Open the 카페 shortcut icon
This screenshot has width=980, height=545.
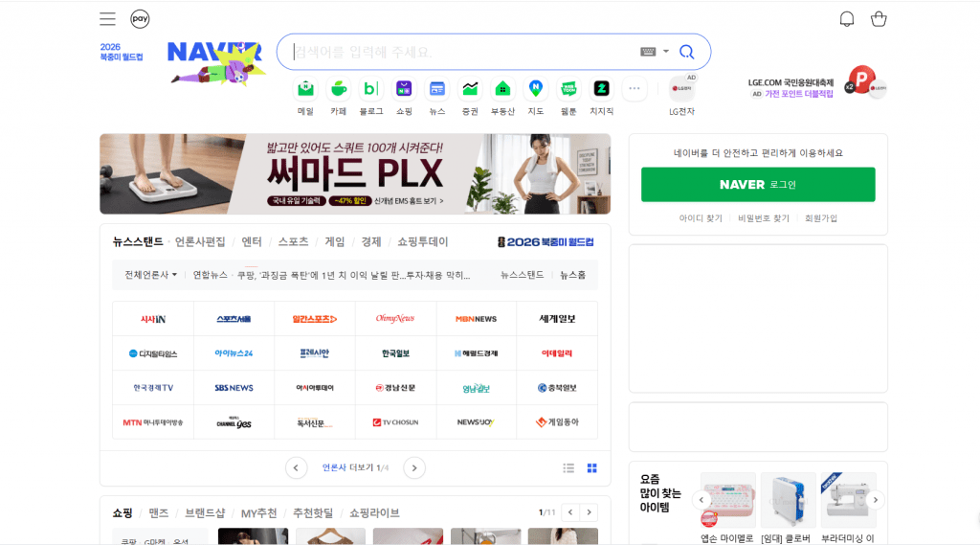339,89
